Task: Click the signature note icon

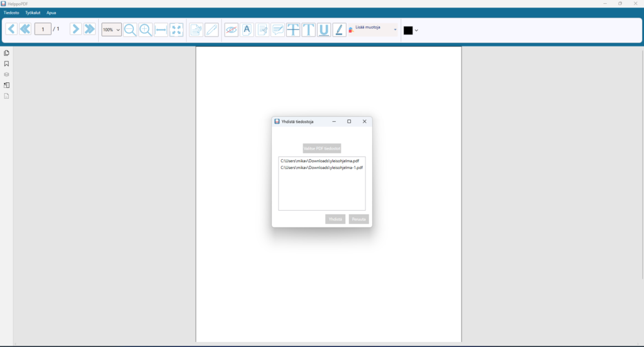Action: tap(262, 30)
